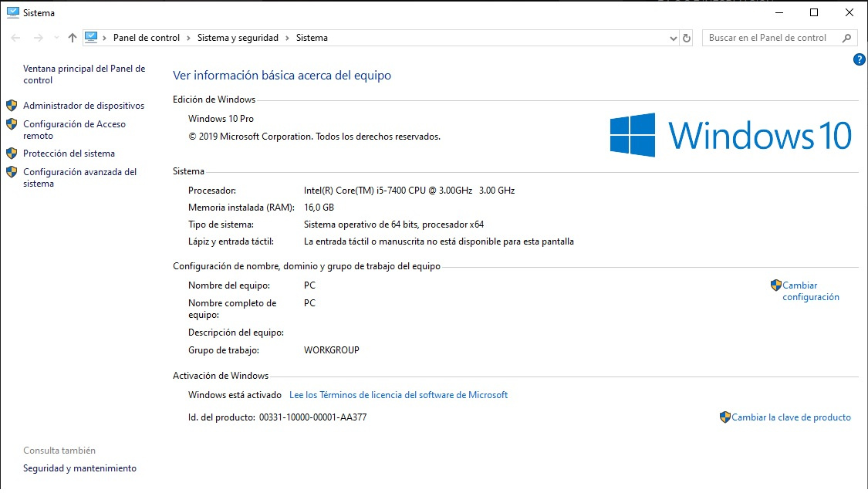The height and width of the screenshot is (493, 868).
Task: Click Cambiar configuración link
Action: (810, 291)
